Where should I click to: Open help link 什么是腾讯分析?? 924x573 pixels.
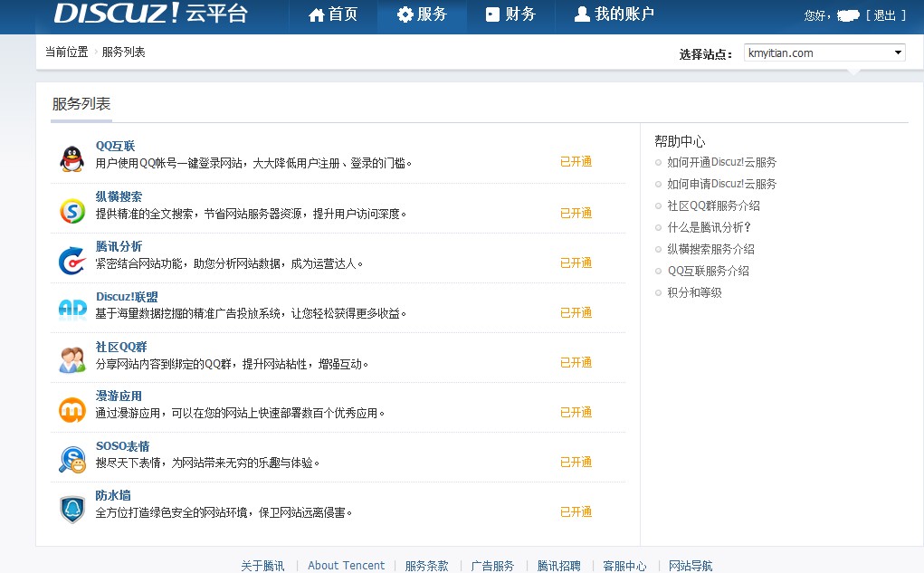pos(709,227)
